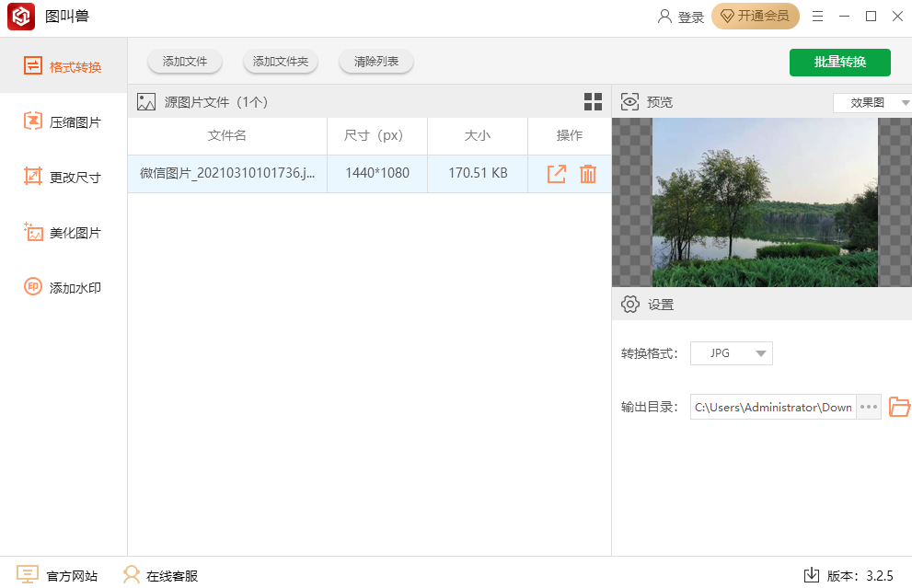Image resolution: width=912 pixels, height=588 pixels.
Task: Click the 批量转换 button
Action: click(x=839, y=62)
